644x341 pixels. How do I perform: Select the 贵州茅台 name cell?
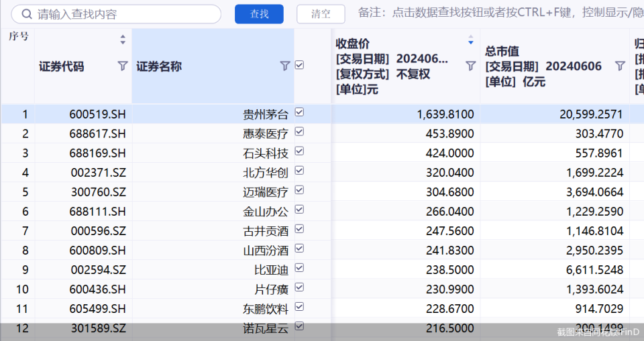click(213, 114)
